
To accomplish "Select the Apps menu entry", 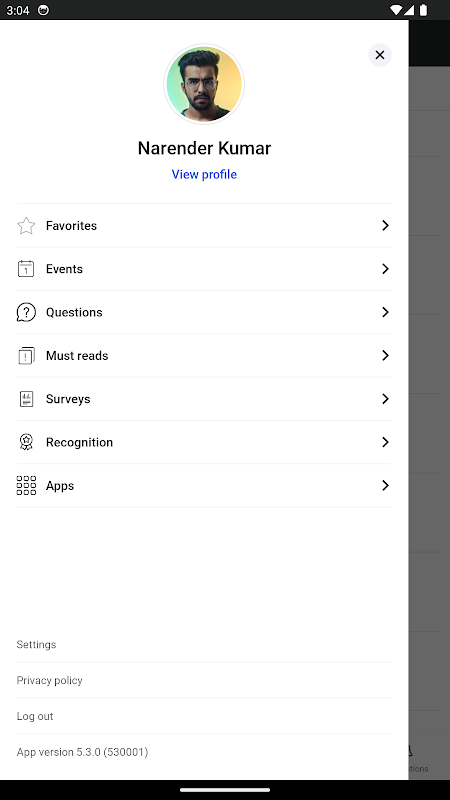I will [204, 486].
